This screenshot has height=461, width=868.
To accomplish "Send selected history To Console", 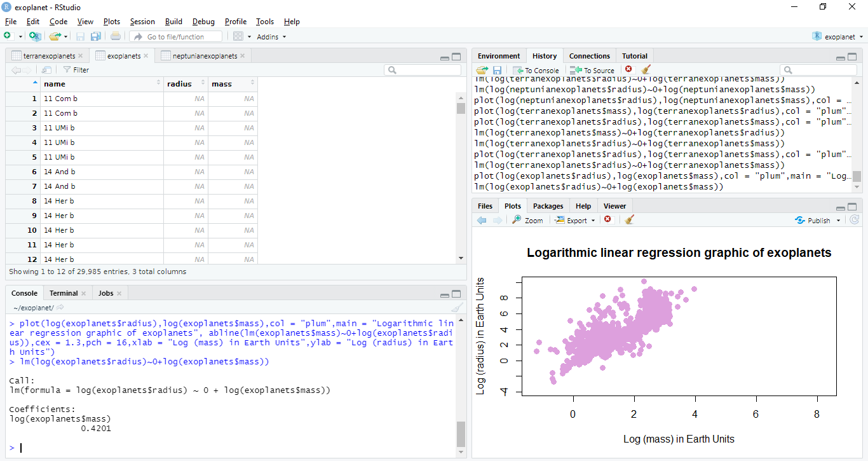I will click(x=536, y=70).
